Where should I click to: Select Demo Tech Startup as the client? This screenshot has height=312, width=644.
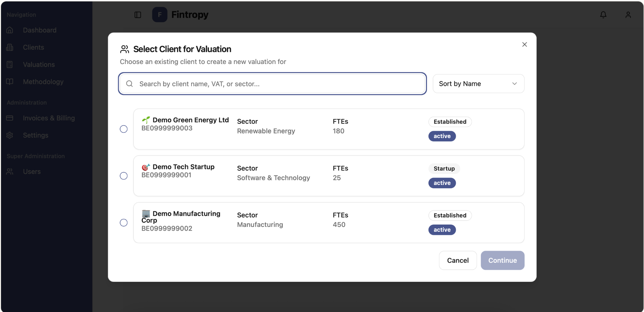point(123,176)
